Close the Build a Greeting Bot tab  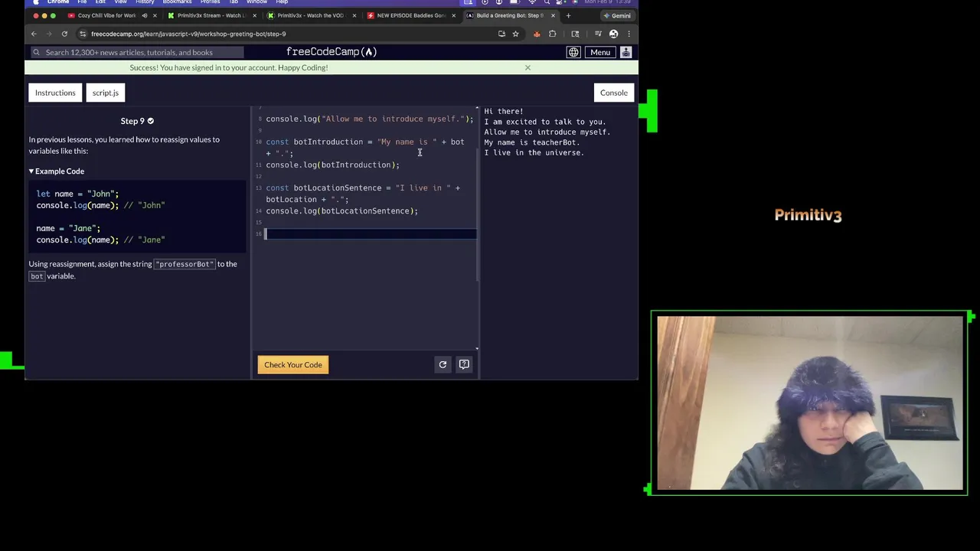point(553,15)
